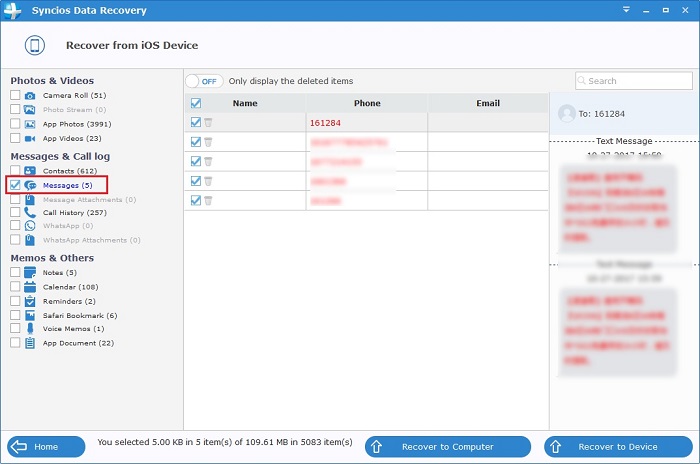
Task: Check the Contacts (612) checkbox
Action: [15, 170]
